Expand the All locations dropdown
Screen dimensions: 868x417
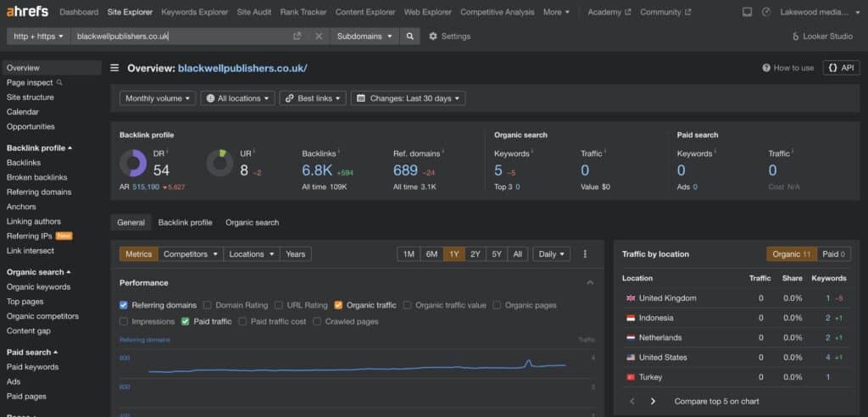click(237, 98)
